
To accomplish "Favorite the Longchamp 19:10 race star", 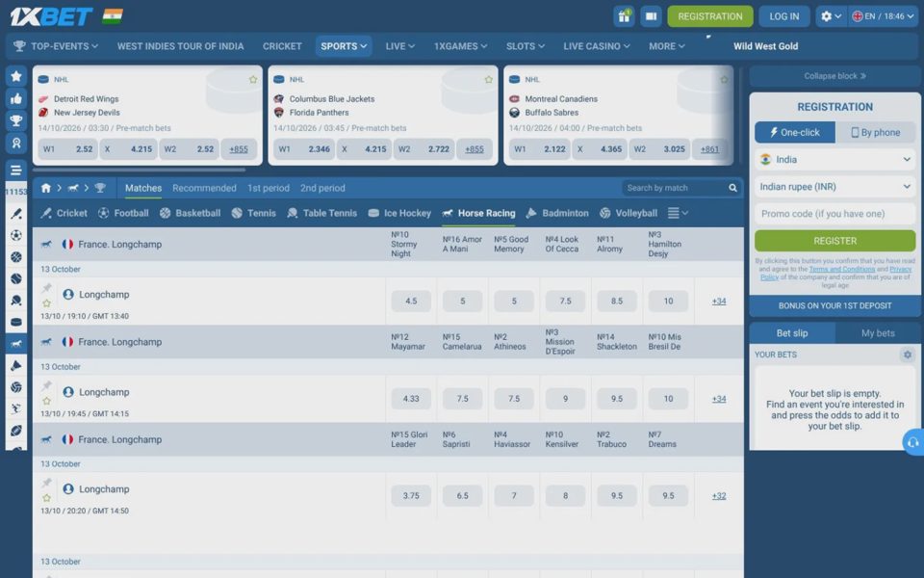I will 46,303.
